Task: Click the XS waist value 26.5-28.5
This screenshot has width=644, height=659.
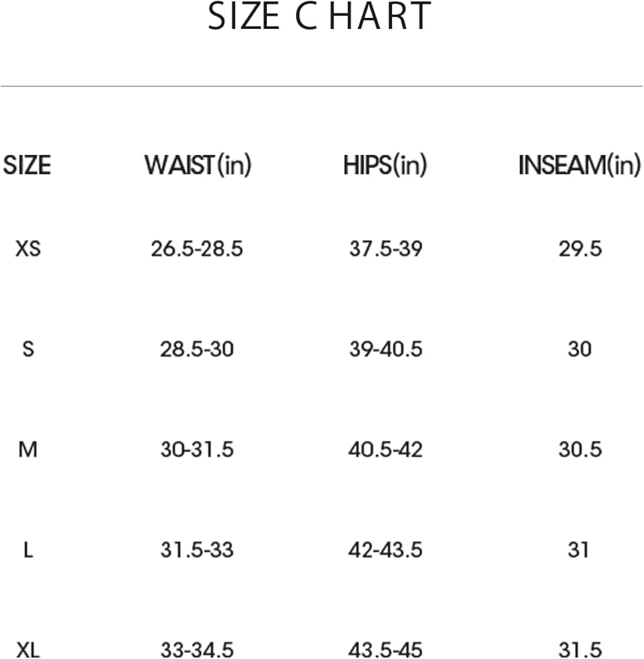Action: click(x=196, y=249)
